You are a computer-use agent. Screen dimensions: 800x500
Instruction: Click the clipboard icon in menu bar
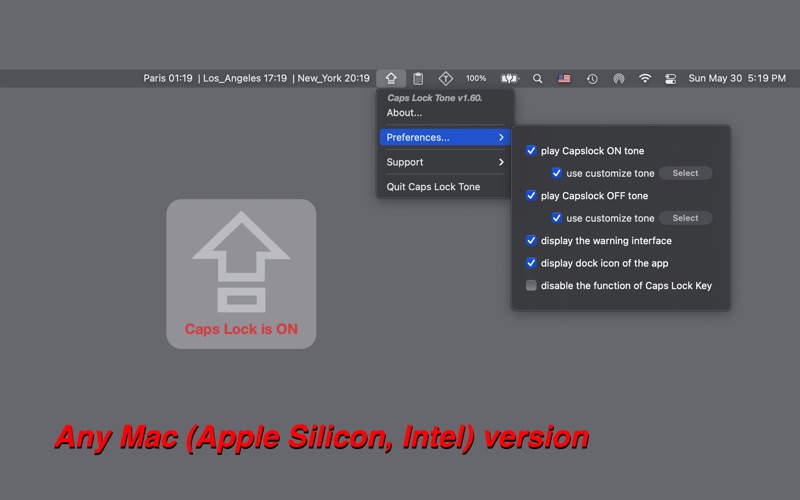pos(418,79)
